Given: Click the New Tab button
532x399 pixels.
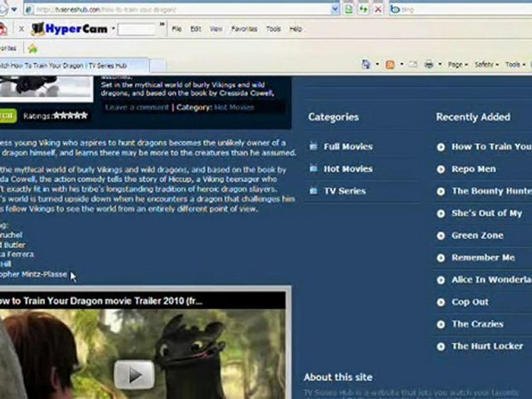Looking at the screenshot, I should point(158,66).
